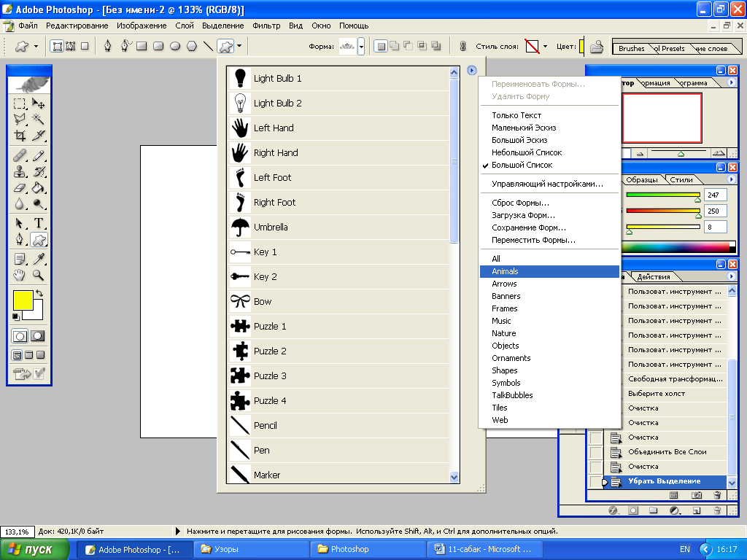The image size is (747, 560).
Task: Open the Navigator palette options arrow
Action: 731,82
